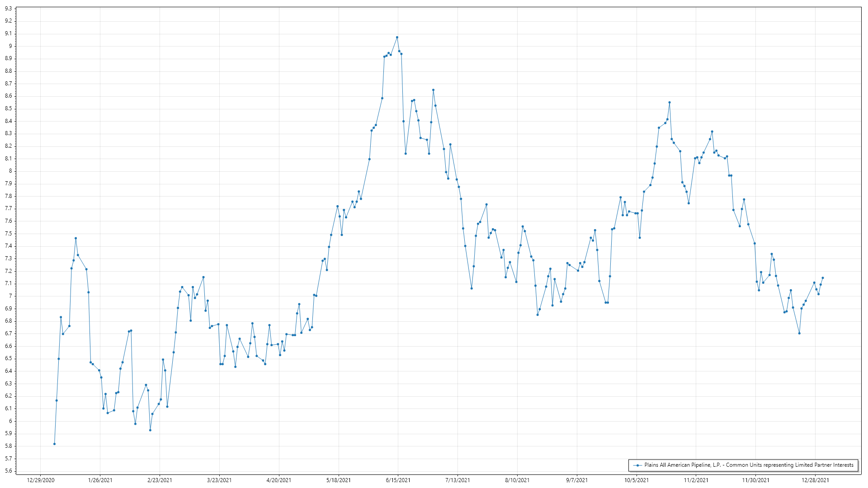Click the x-axis label 3/23/2021
Image resolution: width=868 pixels, height=488 pixels.
219,480
